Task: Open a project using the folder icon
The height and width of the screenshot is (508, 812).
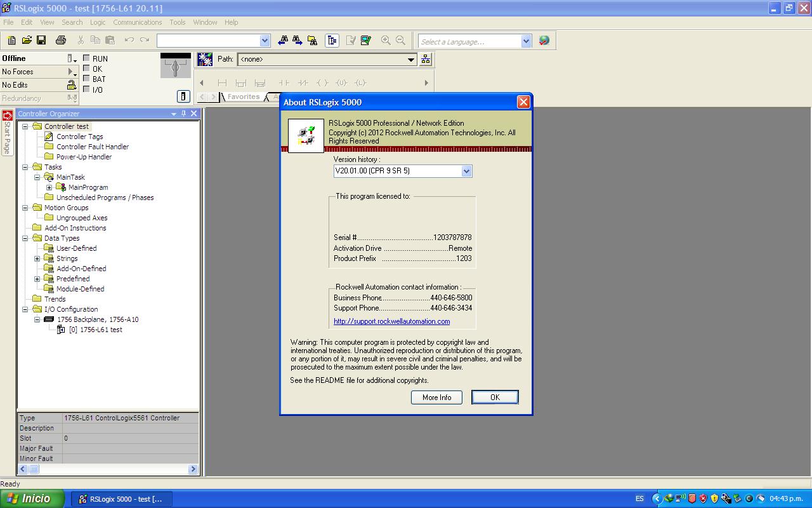Action: 27,40
